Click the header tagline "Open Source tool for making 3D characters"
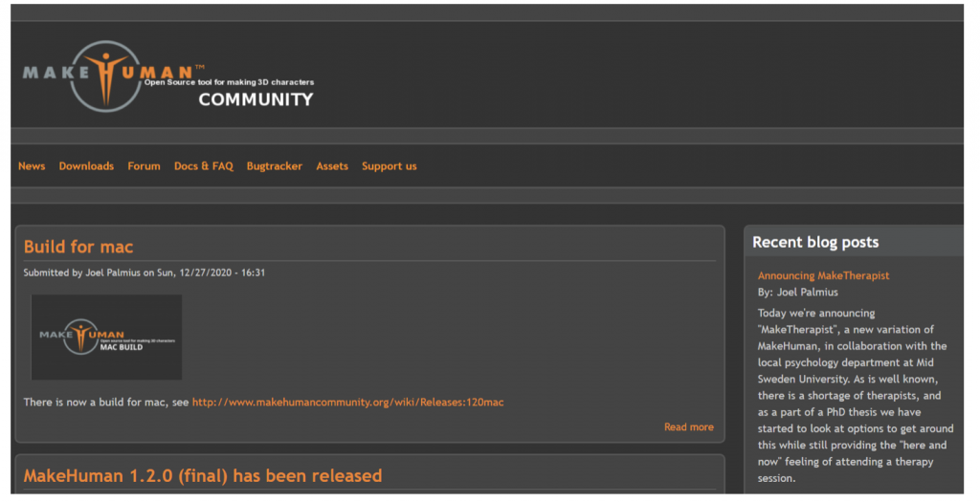980x502 pixels. (x=229, y=83)
